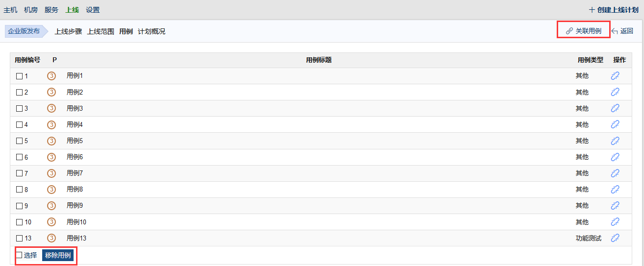
Task: Click the priority 3 badge of 用例2
Action: pyautogui.click(x=52, y=92)
